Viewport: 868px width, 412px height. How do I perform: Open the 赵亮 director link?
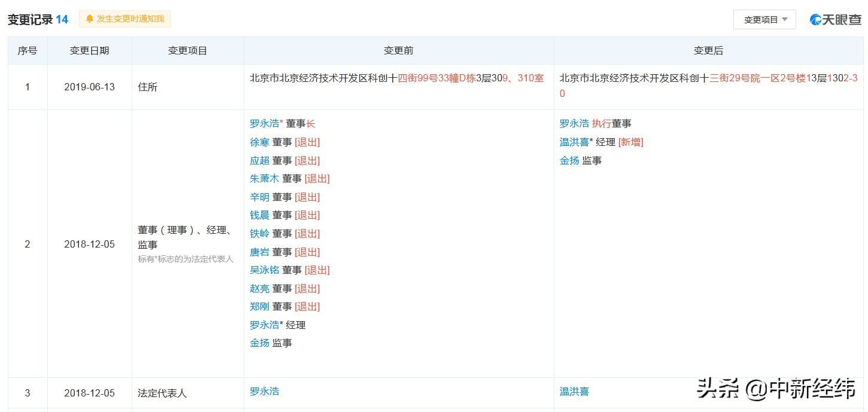259,288
